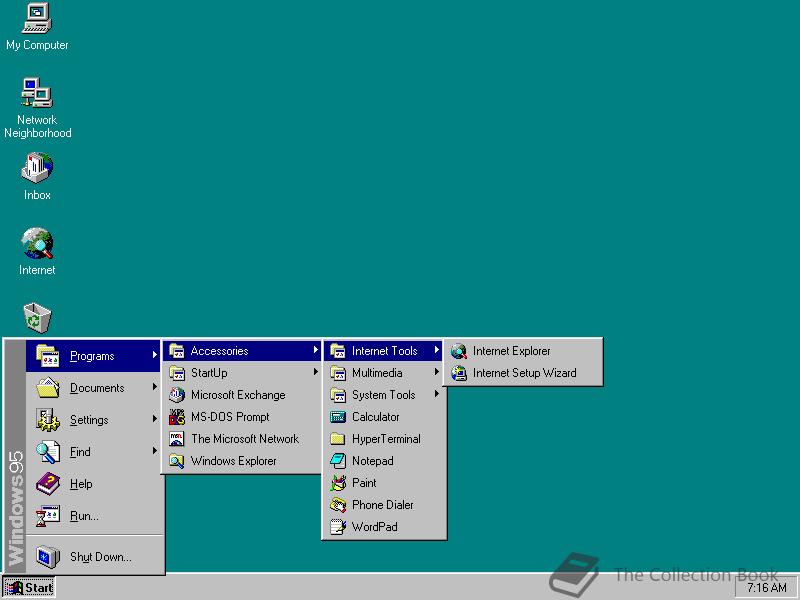The image size is (800, 600).
Task: Click the Accessories folder icon
Action: [177, 351]
